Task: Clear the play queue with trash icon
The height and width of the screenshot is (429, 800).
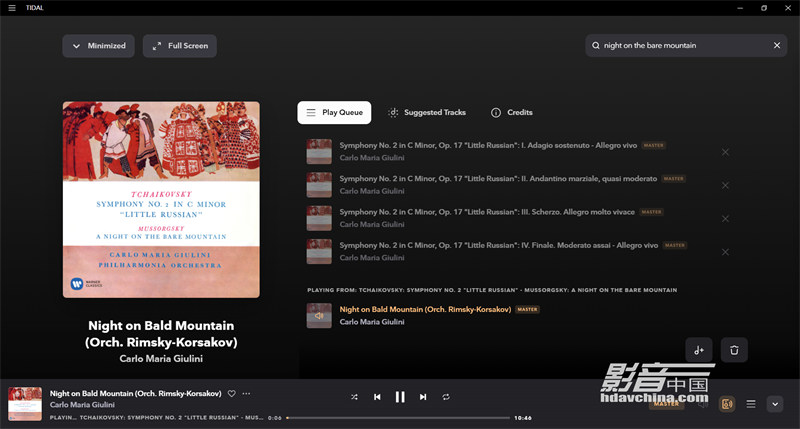Action: point(734,350)
